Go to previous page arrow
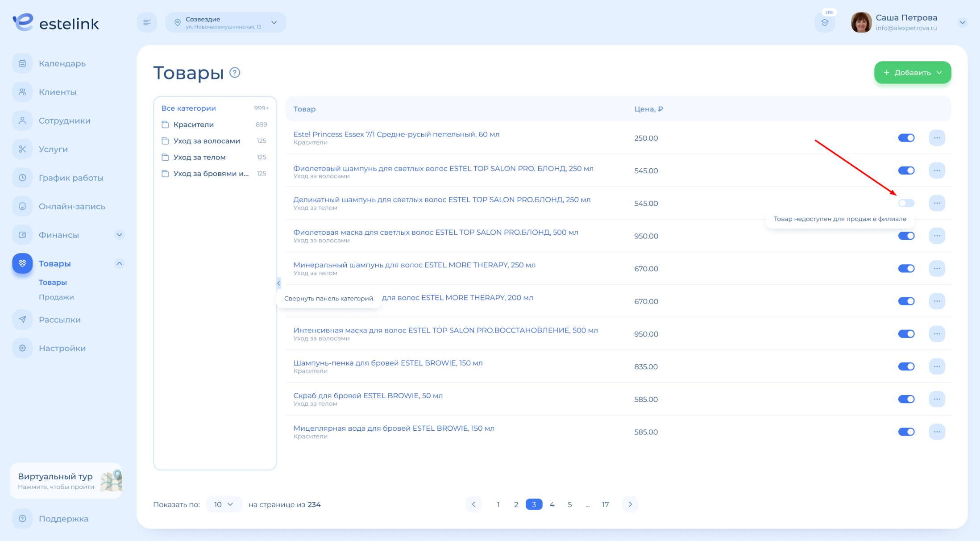This screenshot has width=980, height=541. click(473, 504)
